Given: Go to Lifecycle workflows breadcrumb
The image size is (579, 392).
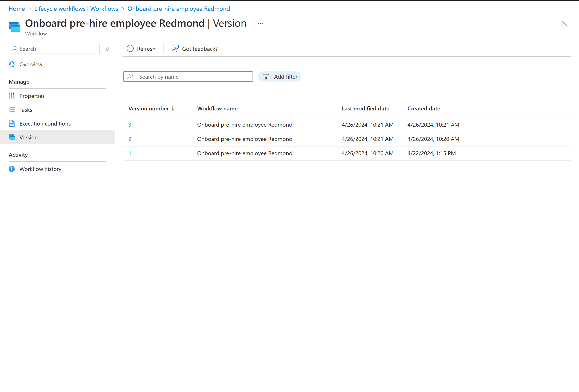Looking at the screenshot, I should click(x=76, y=9).
